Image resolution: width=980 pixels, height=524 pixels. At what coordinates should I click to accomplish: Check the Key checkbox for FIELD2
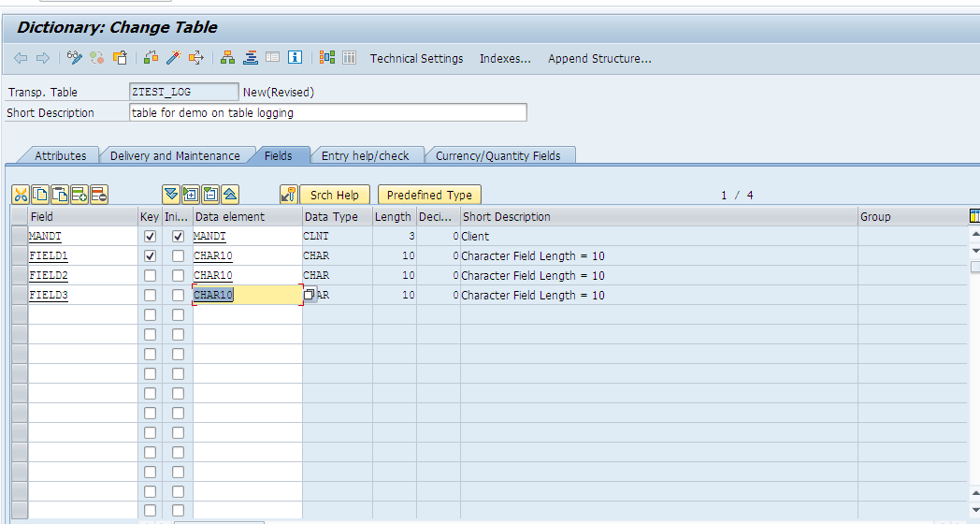[150, 275]
